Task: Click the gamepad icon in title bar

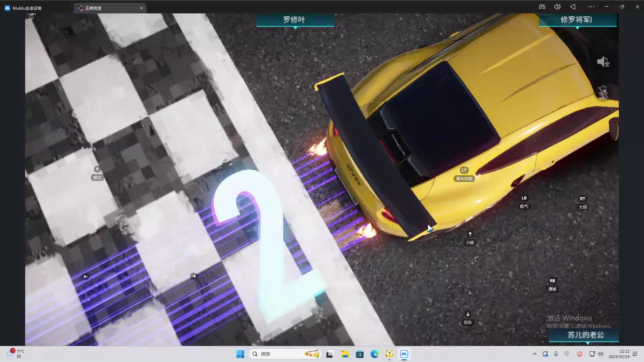Action: tap(542, 7)
